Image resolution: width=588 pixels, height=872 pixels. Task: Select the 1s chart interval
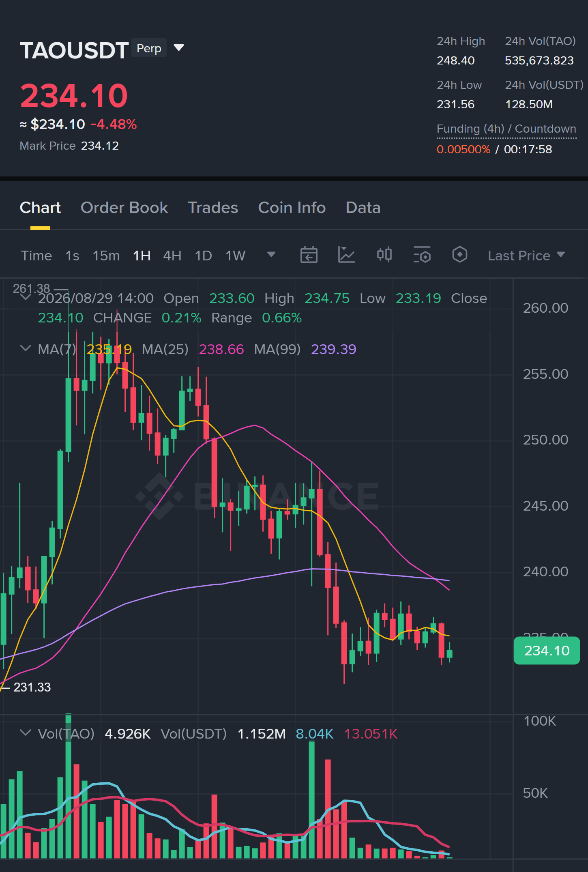pos(72,256)
